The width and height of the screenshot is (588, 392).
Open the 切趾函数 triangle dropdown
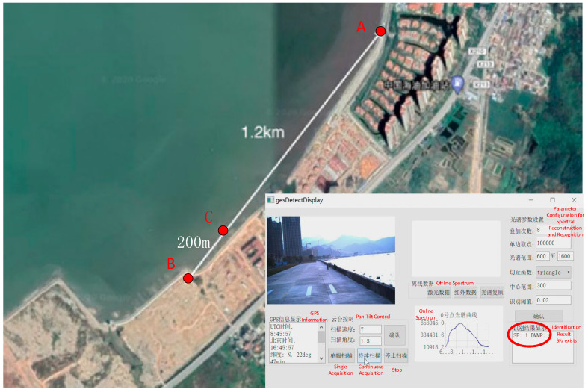click(x=554, y=273)
